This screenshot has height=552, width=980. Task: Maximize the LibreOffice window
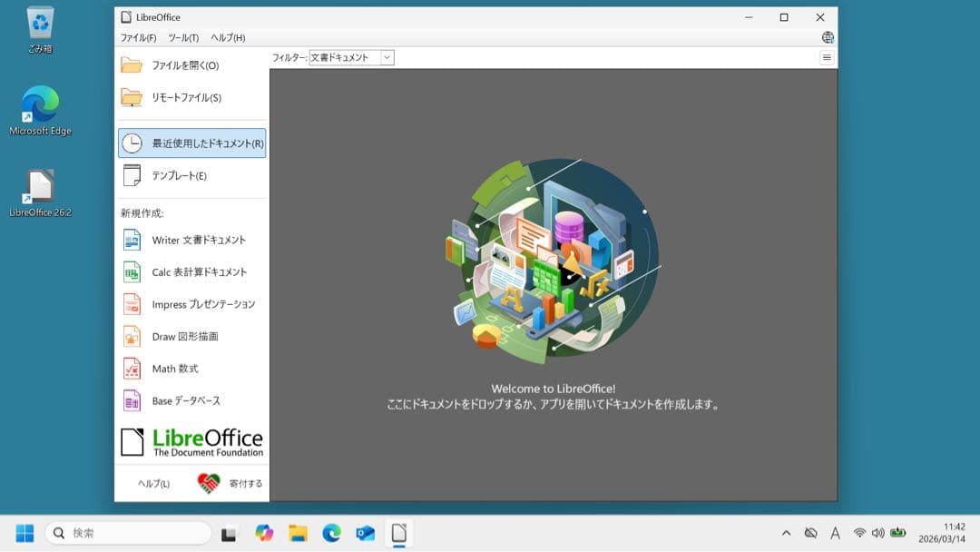tap(784, 17)
